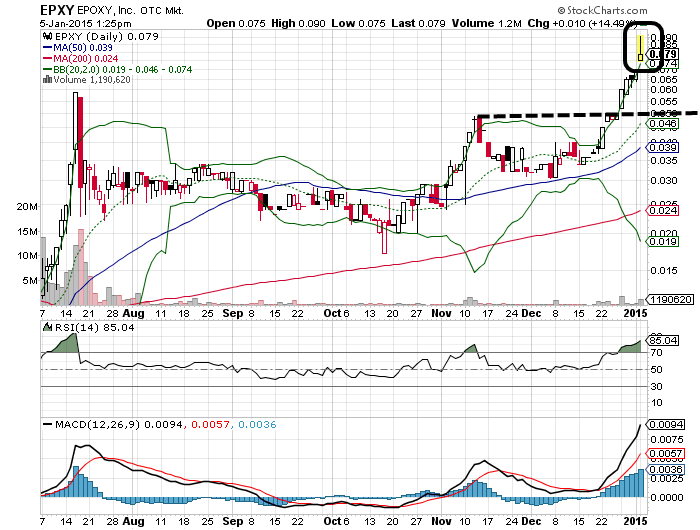Click the RSI '70' level label
700x530 pixels.
656,353
